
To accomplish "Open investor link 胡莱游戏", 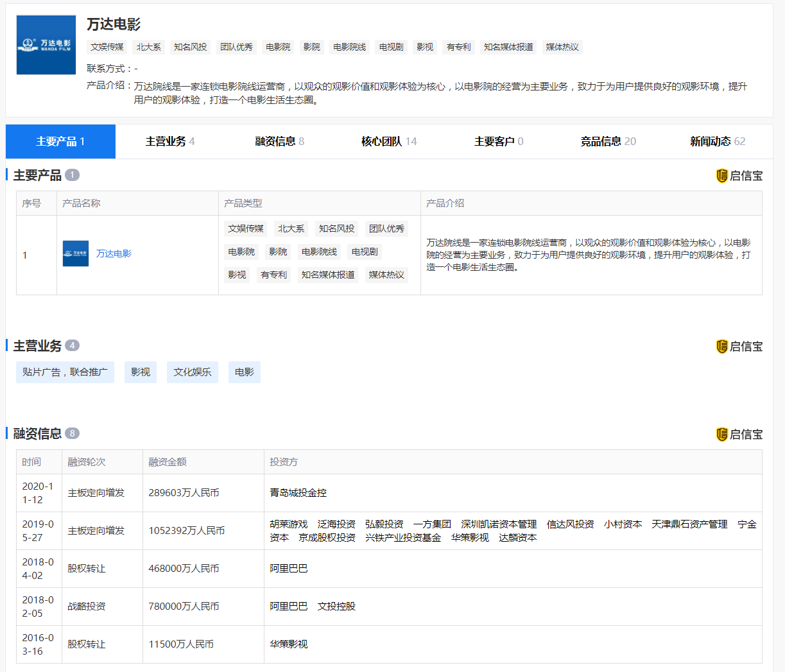I will click(289, 524).
